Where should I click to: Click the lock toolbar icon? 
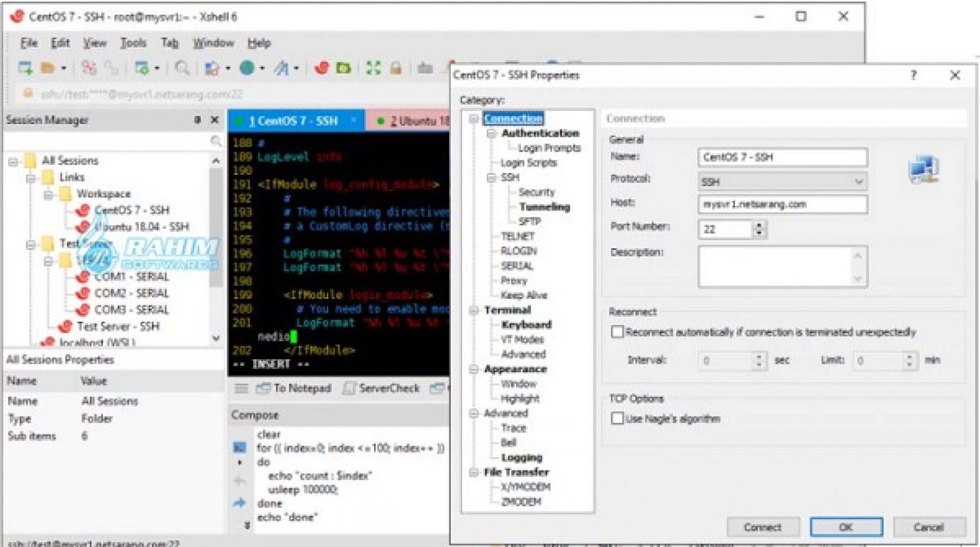click(396, 68)
